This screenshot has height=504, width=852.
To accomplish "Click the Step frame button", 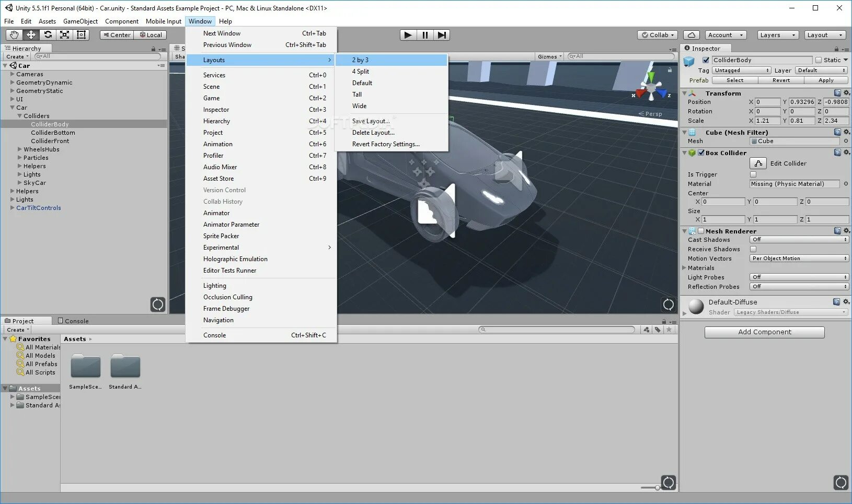I will [442, 35].
